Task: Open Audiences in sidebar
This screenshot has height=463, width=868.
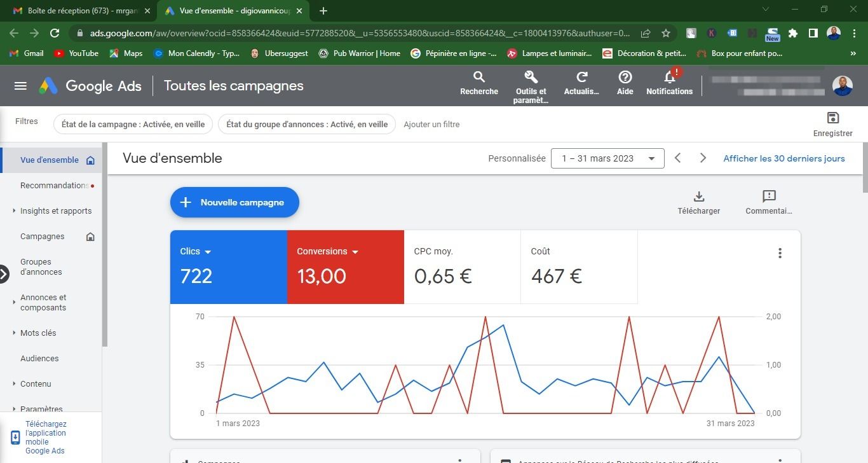Action: pos(39,359)
